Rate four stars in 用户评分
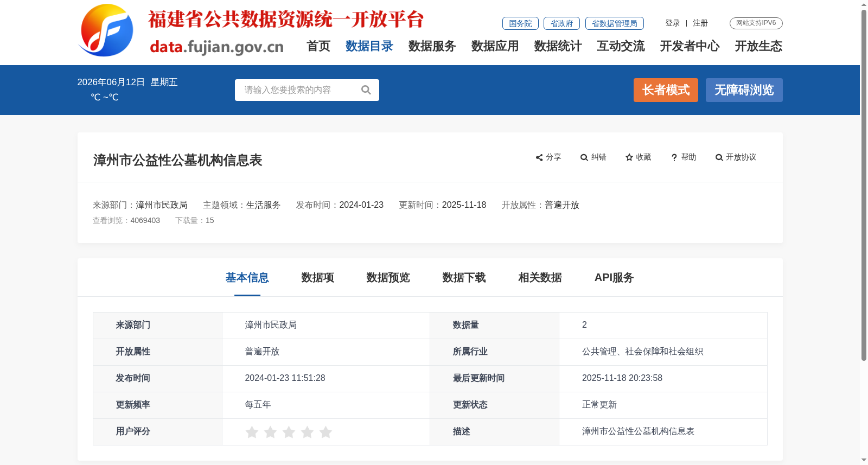This screenshot has width=868, height=465. click(307, 432)
